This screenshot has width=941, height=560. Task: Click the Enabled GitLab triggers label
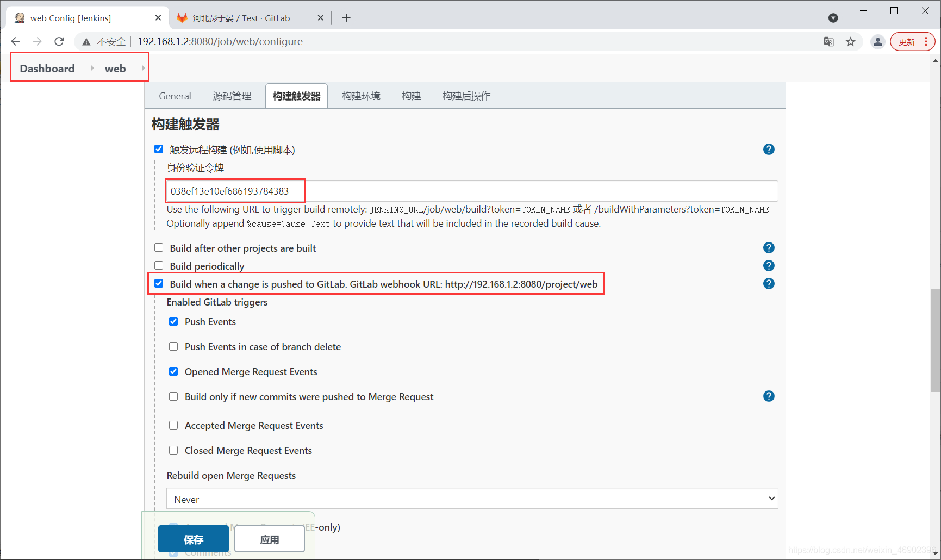[217, 302]
